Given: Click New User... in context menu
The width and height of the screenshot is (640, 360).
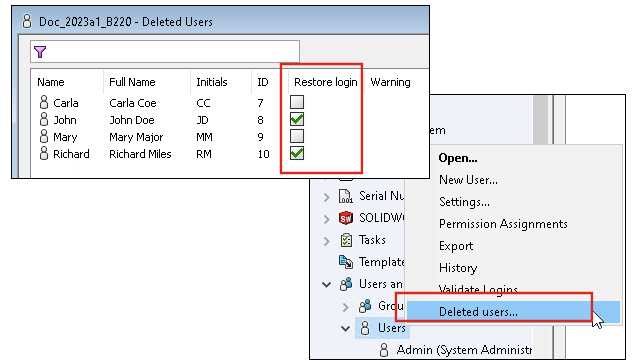Looking at the screenshot, I should 468,180.
